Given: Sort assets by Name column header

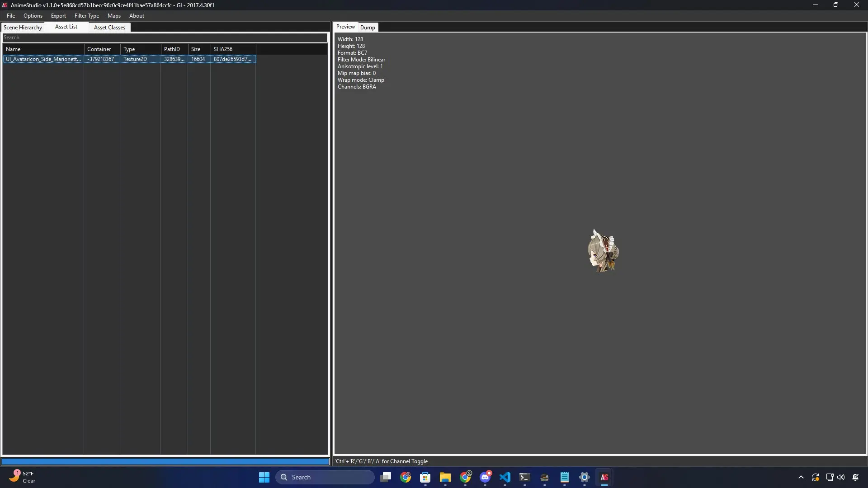Looking at the screenshot, I should [x=43, y=49].
